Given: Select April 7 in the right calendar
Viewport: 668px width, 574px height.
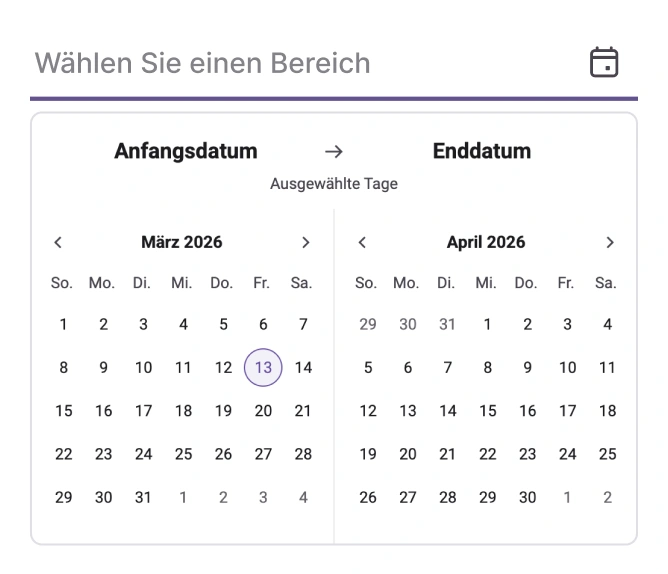Looking at the screenshot, I should pos(448,367).
